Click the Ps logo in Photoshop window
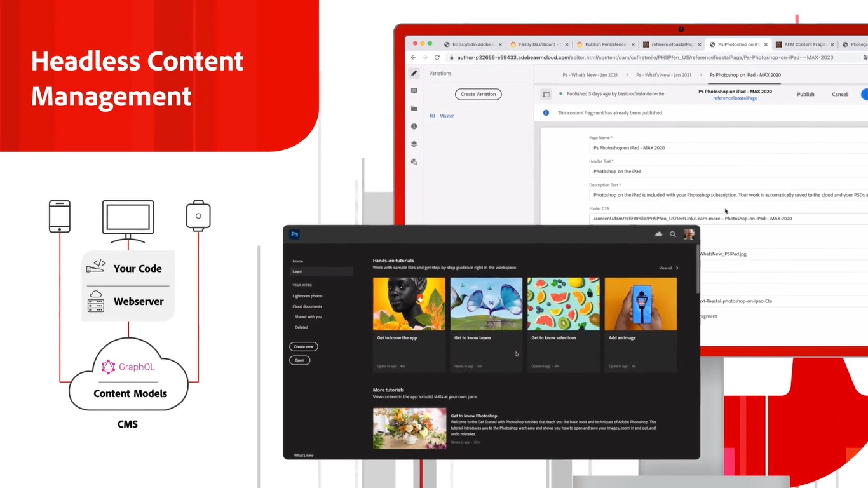The width and height of the screenshot is (868, 488). [295, 234]
